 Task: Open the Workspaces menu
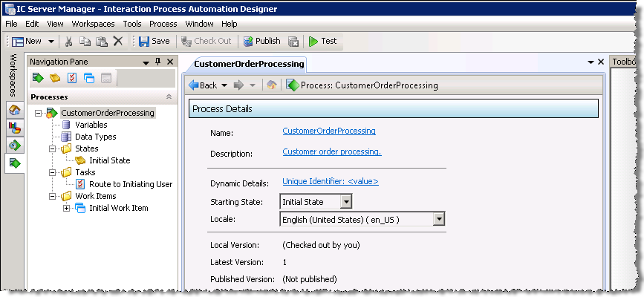(93, 24)
